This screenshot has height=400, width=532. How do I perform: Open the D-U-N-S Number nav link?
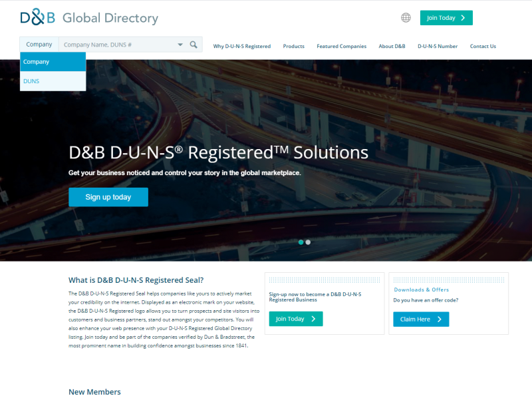pyautogui.click(x=438, y=46)
